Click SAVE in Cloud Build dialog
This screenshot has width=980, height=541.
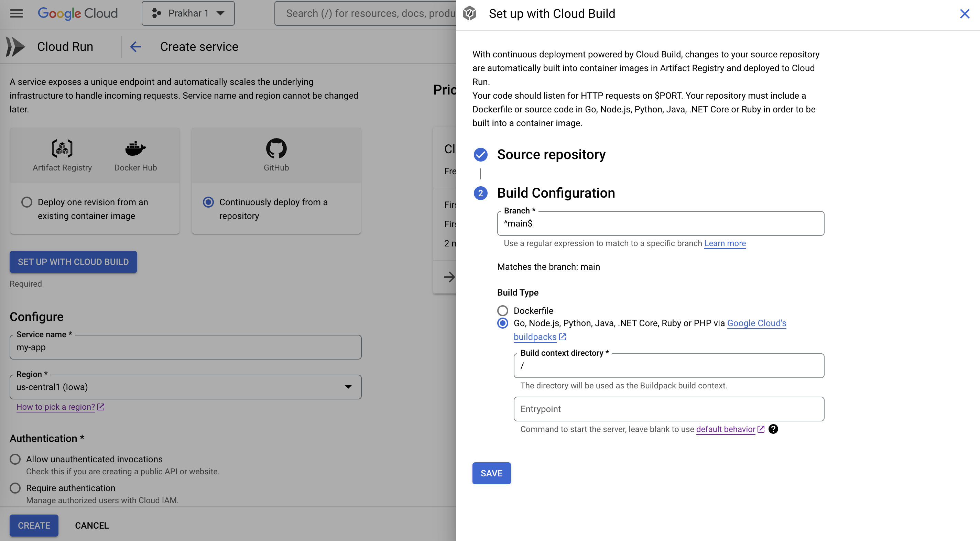(x=492, y=473)
